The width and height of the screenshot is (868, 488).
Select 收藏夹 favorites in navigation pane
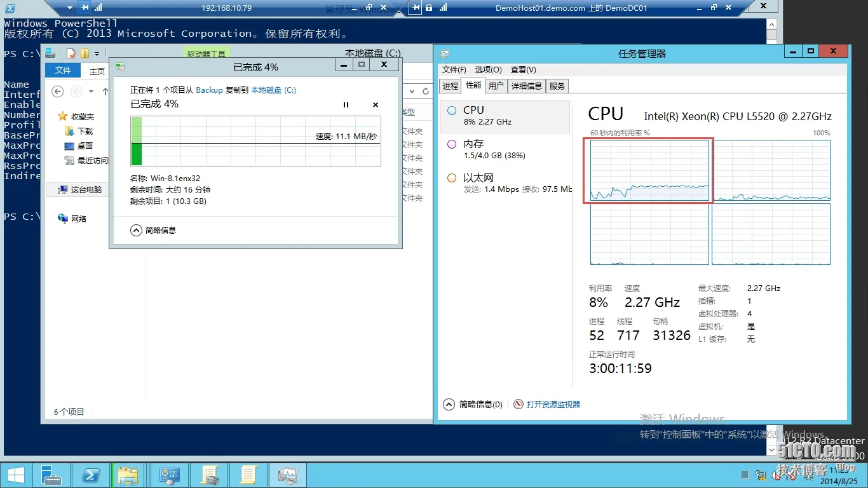point(76,116)
